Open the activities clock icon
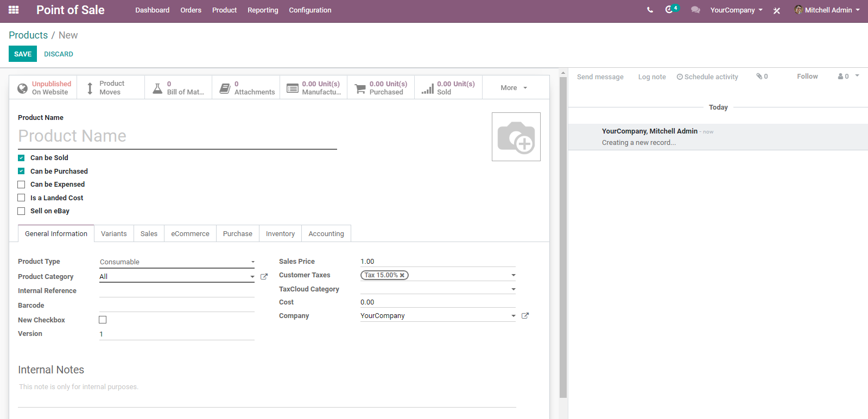 point(669,10)
